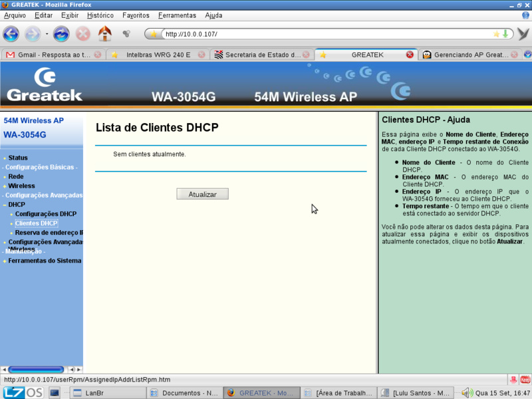The image size is (532, 399).
Task: Click the globe icon in menu bar
Action: click(x=526, y=15)
